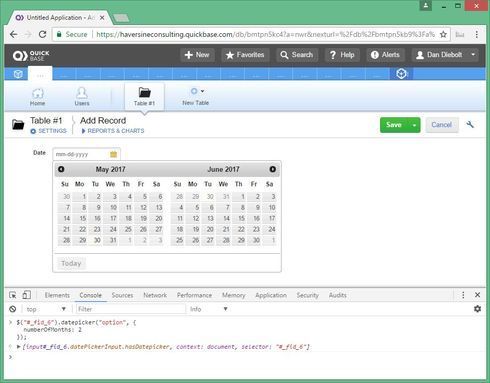Open the calendar picker icon in Date field
The image size is (490, 383).
tap(113, 154)
